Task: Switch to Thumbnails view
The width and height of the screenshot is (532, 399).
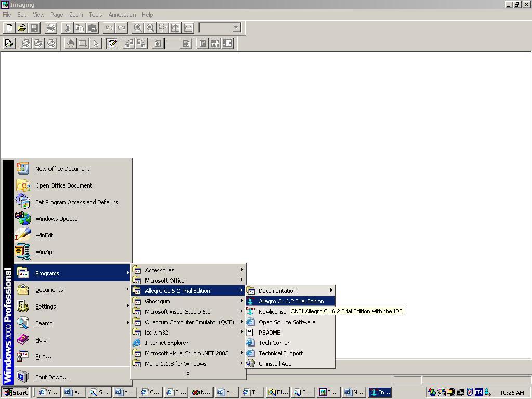Action: coord(215,44)
